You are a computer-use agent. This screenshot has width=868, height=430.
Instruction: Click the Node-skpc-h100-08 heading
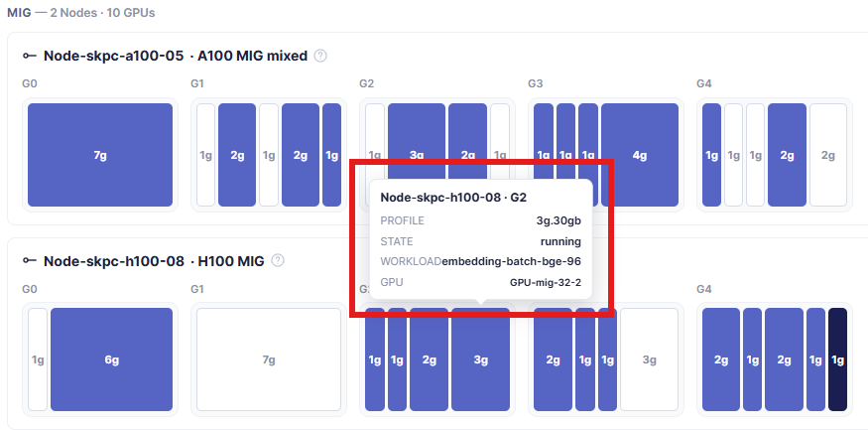[x=113, y=260]
